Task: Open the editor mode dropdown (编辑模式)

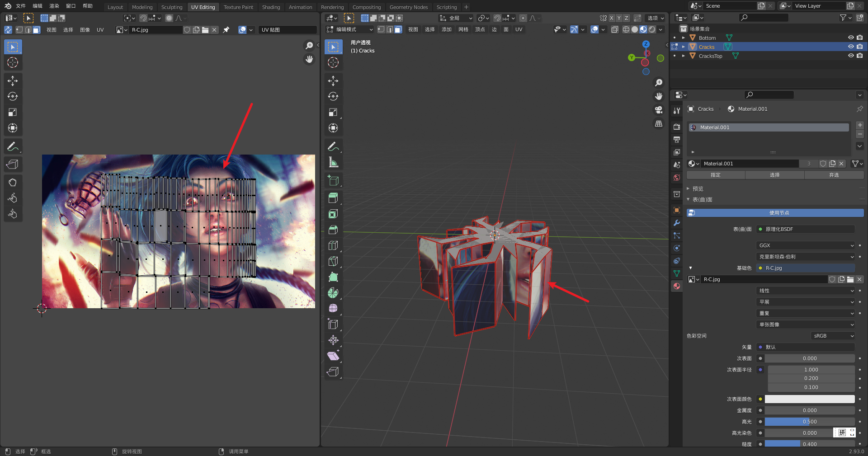Action: coord(350,29)
